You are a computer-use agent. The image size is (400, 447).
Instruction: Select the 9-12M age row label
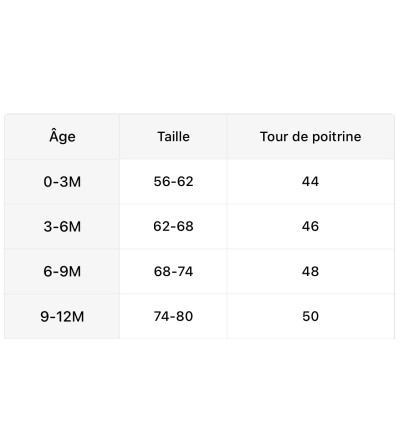point(62,316)
